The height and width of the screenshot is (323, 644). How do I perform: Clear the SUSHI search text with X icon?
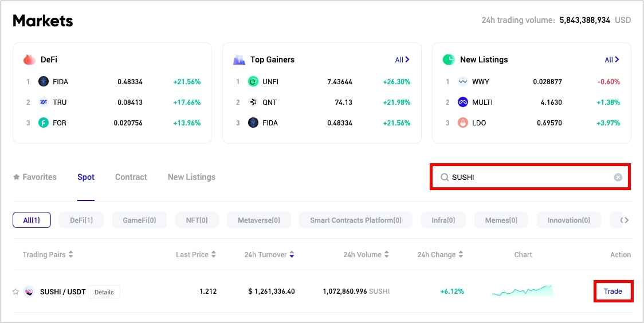(x=618, y=178)
